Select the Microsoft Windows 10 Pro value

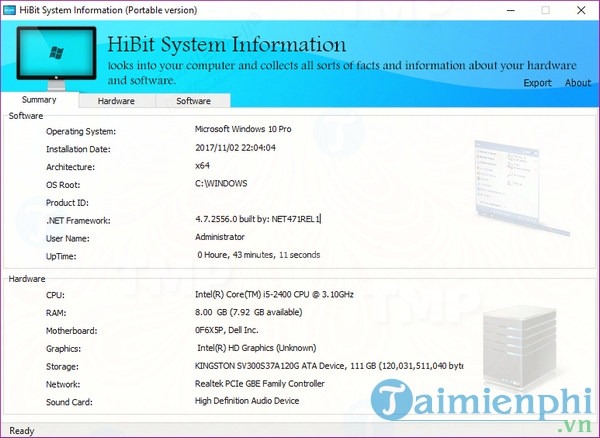243,129
